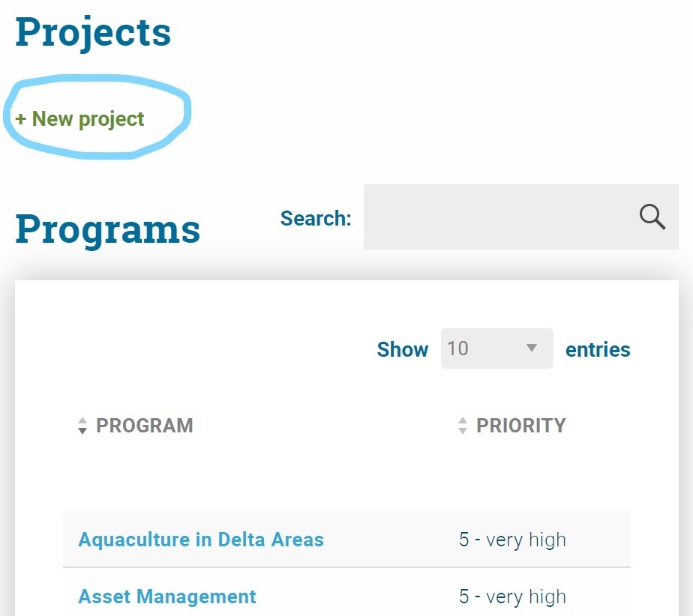Click the plus icon next to New project
693x616 pixels.
tap(23, 118)
